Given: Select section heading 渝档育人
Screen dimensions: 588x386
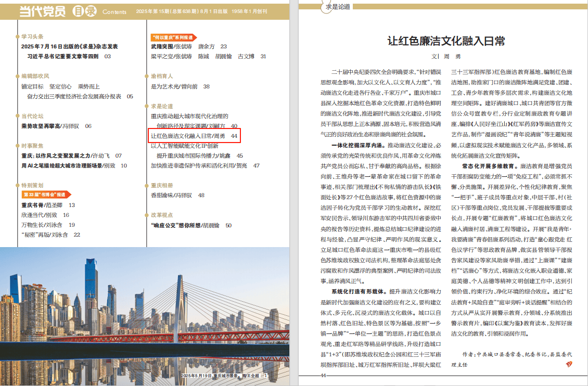Looking at the screenshot, I should (162, 76).
